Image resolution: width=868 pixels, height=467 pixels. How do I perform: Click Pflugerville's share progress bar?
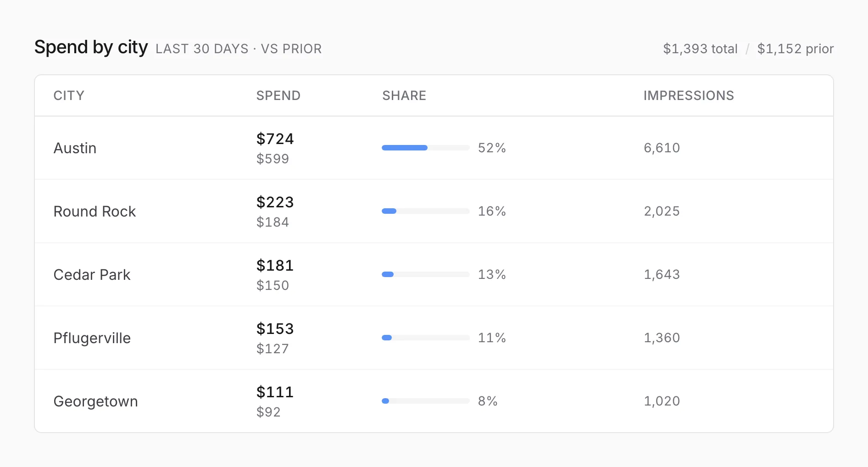coord(426,338)
